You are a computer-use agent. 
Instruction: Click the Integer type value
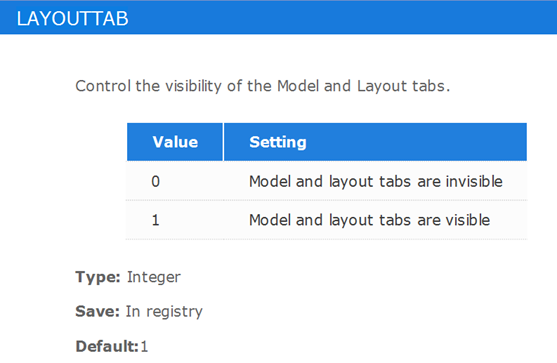coord(154,277)
